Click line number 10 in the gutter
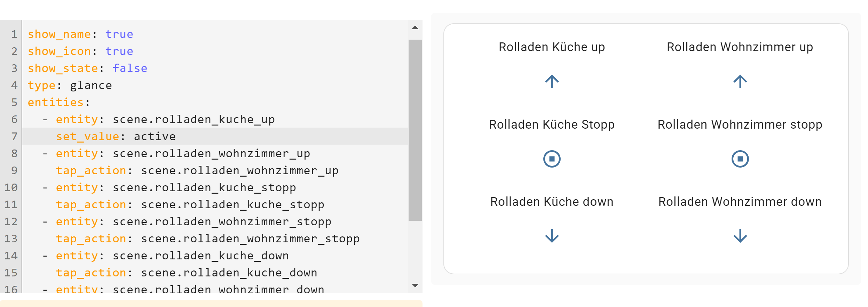Viewport: 868px width, 307px height. pos(11,187)
